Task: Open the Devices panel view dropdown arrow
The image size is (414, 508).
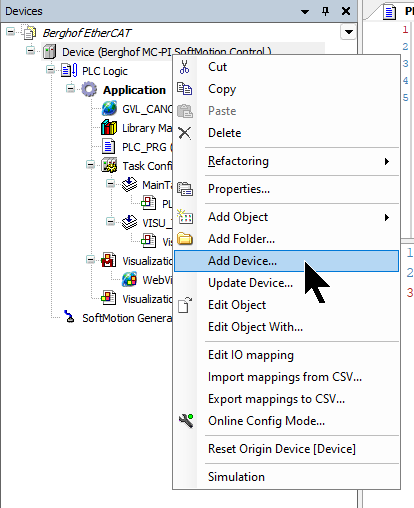Action: (x=349, y=32)
